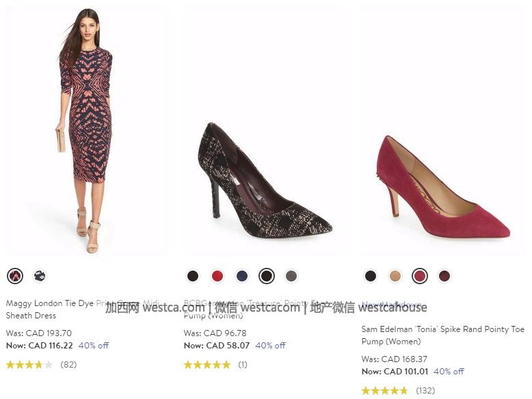Choose the navy BCBGeneration pump swatch
This screenshot has height=399, width=532.
tap(242, 275)
